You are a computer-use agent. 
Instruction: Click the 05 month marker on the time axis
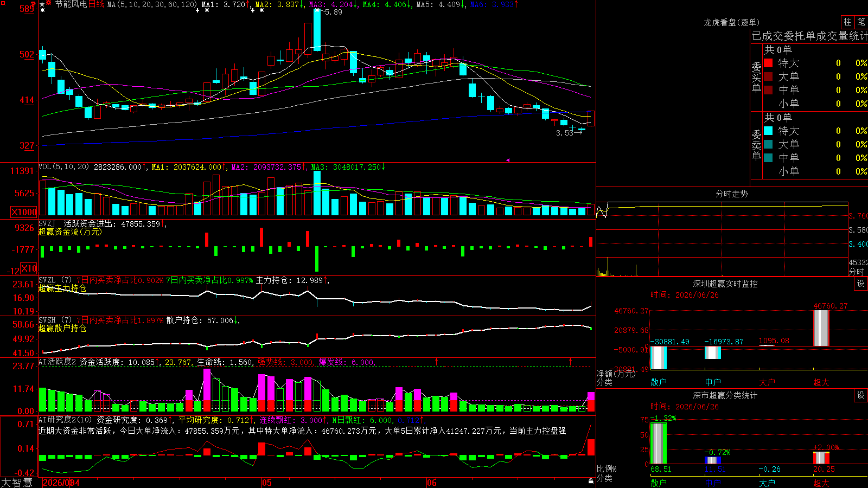(x=266, y=483)
